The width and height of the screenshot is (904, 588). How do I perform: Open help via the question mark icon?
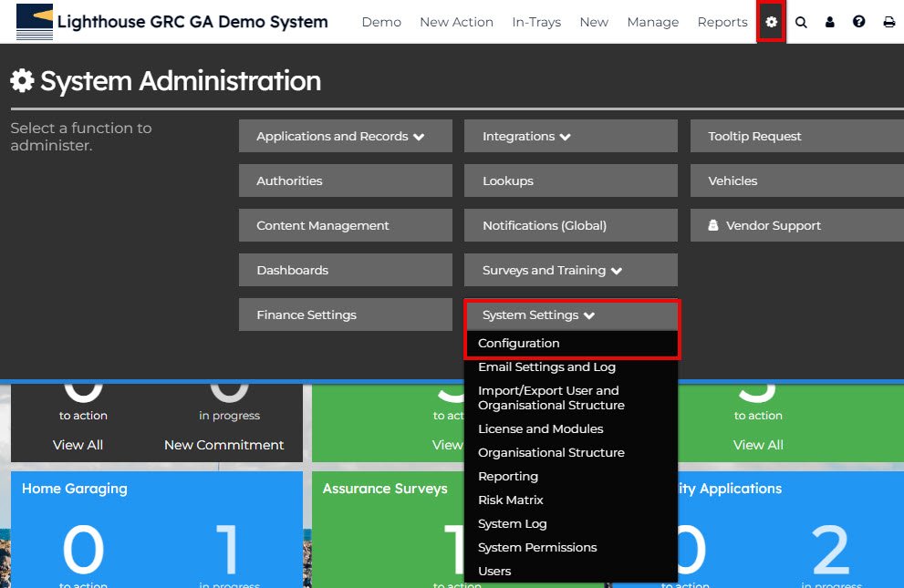(x=859, y=22)
